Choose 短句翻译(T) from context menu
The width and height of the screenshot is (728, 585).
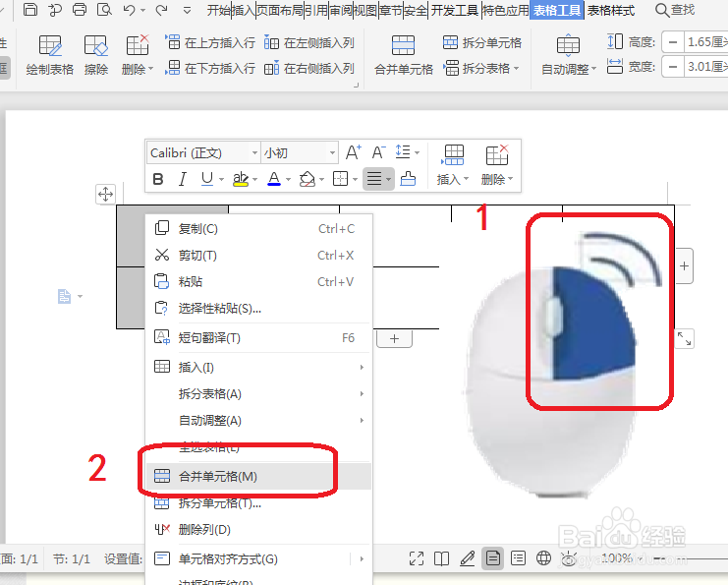coord(258,338)
